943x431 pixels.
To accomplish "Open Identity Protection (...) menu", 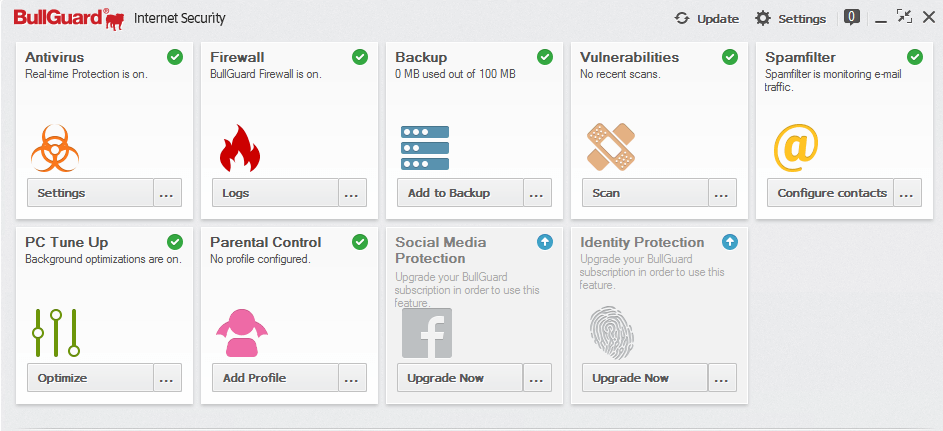I will click(722, 378).
